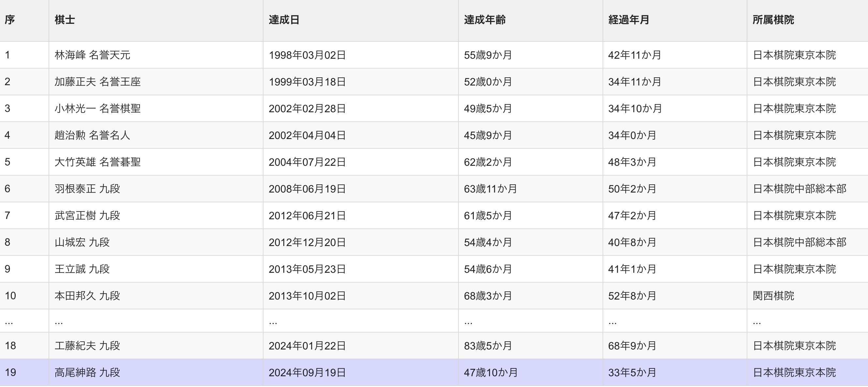Click 日本棋院中部総本部 in 羽根泰正's row

[799, 189]
